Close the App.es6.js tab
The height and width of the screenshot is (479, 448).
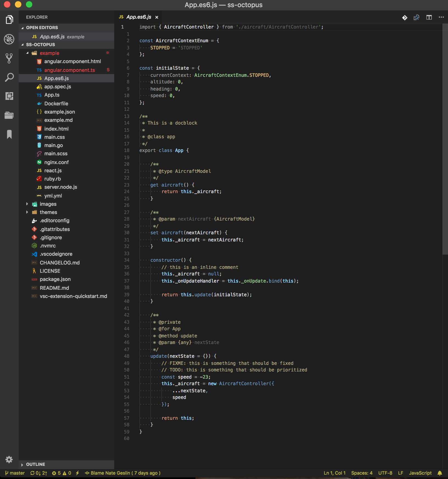pyautogui.click(x=157, y=17)
